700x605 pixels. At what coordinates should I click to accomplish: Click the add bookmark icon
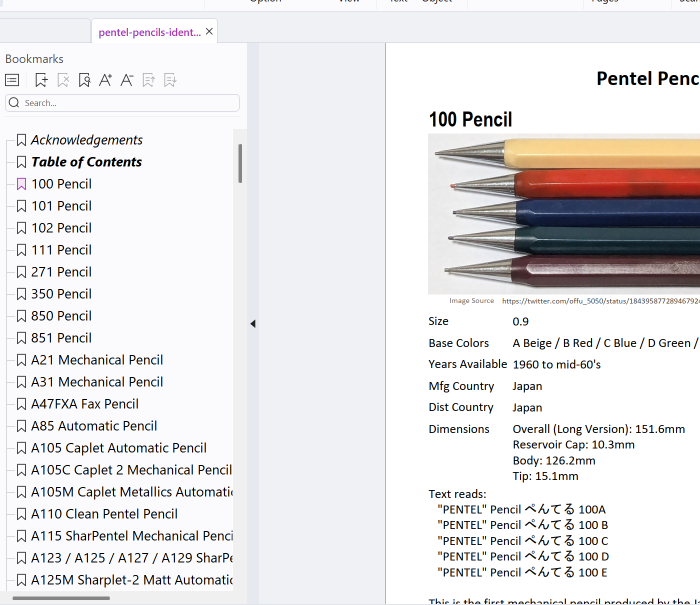tap(41, 80)
